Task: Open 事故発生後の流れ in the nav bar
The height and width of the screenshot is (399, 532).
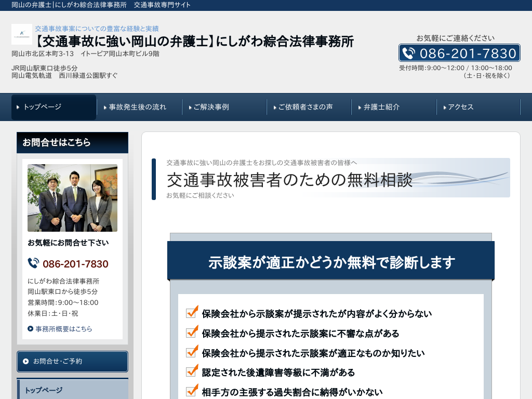Action: [139, 107]
